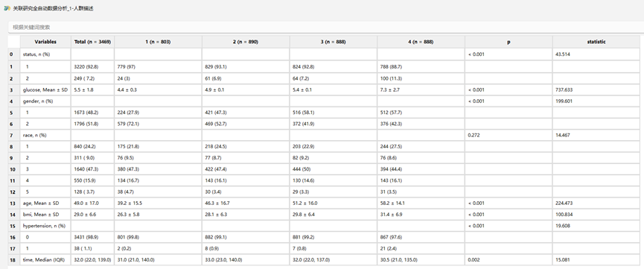Click the '840 (24.2)' race cell
Image resolution: width=644 pixels, height=269 pixels.
(92, 147)
